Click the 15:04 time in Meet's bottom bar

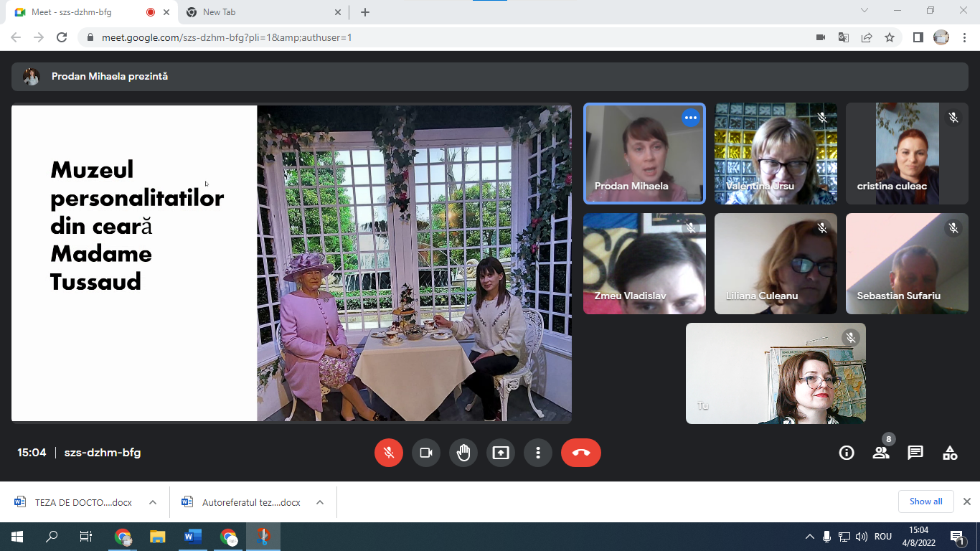(32, 453)
